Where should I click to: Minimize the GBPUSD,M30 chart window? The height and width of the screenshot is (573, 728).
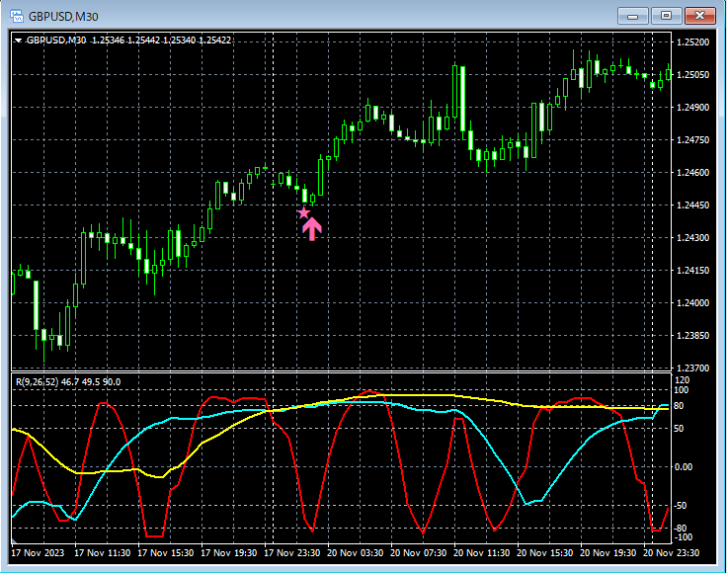[x=633, y=16]
